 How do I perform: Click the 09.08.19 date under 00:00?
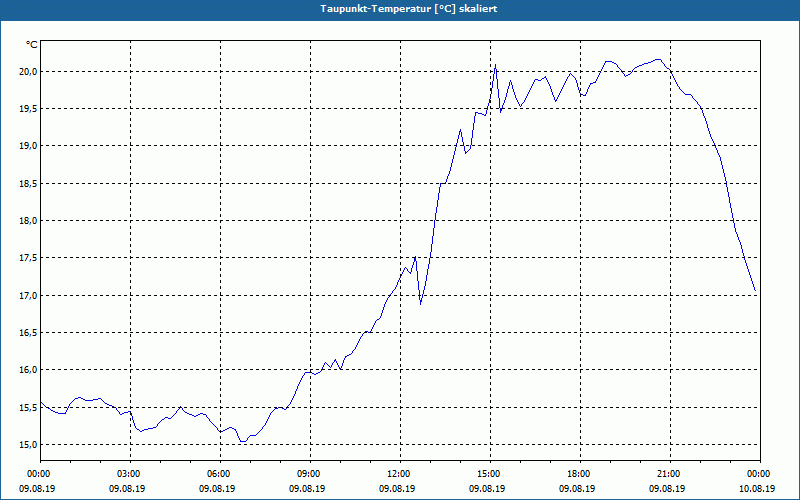pyautogui.click(x=37, y=488)
